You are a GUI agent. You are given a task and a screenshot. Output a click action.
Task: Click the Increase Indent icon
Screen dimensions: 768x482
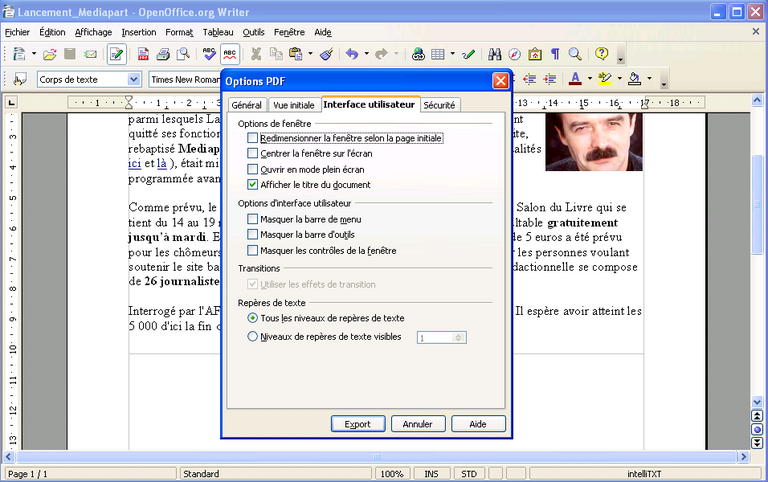tap(550, 79)
